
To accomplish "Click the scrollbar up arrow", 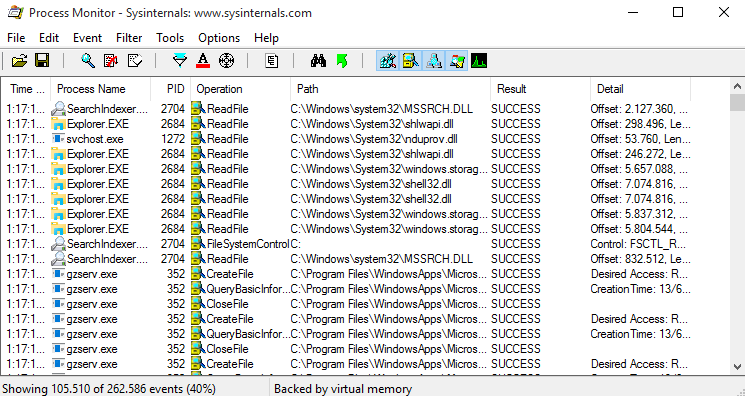I will [x=737, y=87].
